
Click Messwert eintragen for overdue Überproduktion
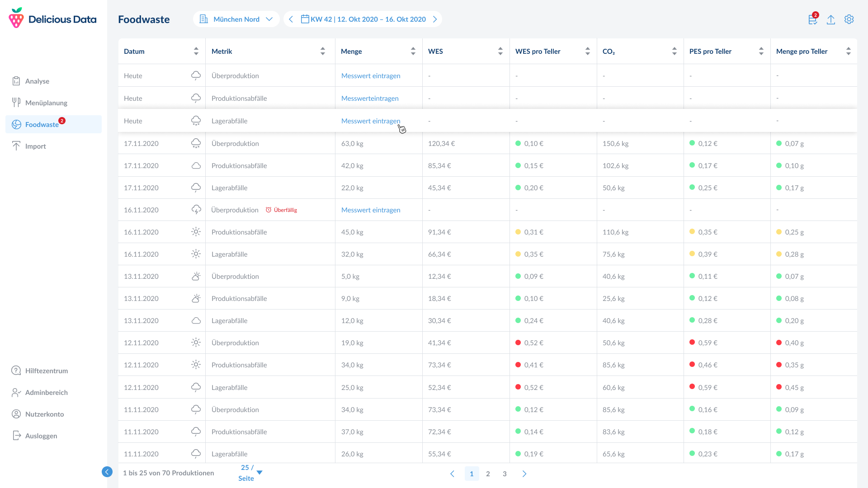click(x=371, y=210)
